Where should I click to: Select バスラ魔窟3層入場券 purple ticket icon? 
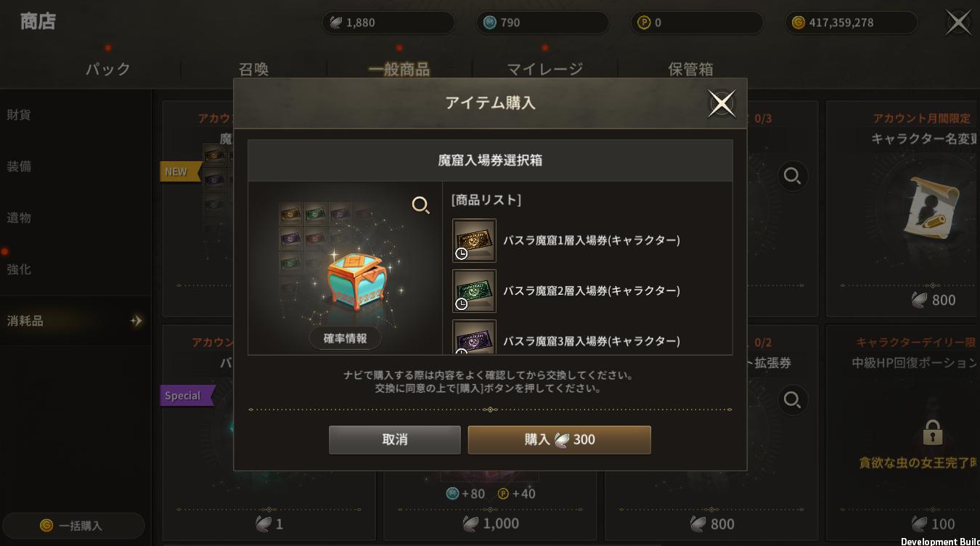(x=475, y=338)
